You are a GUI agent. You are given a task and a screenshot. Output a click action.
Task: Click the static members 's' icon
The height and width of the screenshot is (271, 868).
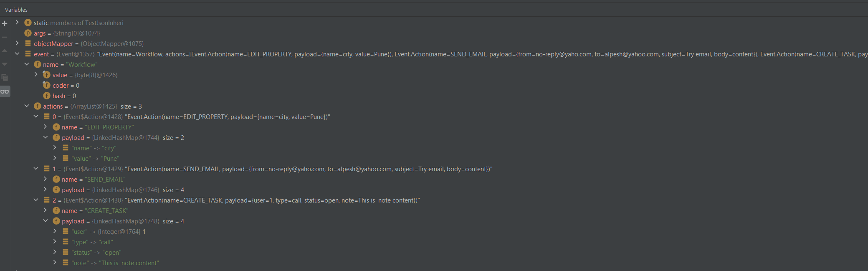tap(28, 23)
